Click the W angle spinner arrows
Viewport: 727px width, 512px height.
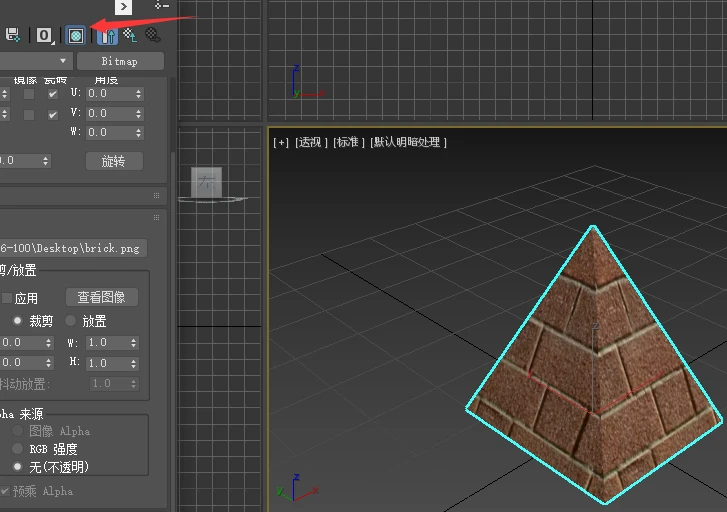point(139,133)
